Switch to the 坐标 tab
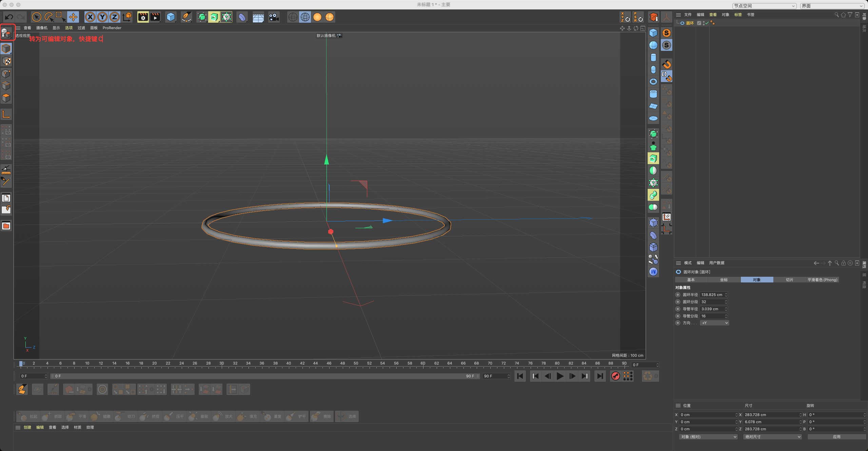The image size is (868, 451). pos(724,280)
